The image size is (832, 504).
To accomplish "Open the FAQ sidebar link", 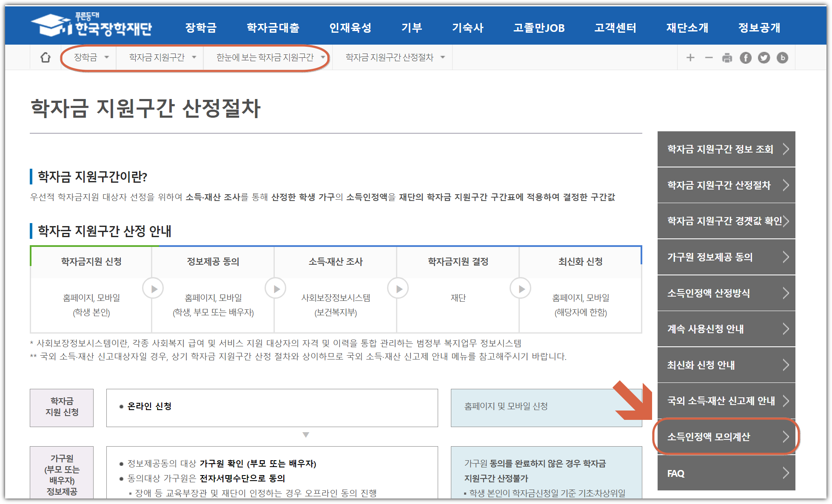I will (x=726, y=473).
